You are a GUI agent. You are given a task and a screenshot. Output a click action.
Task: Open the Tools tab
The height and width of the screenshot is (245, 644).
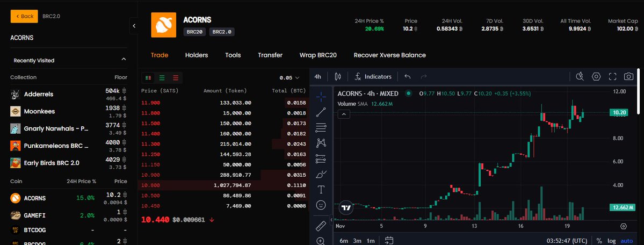(233, 55)
